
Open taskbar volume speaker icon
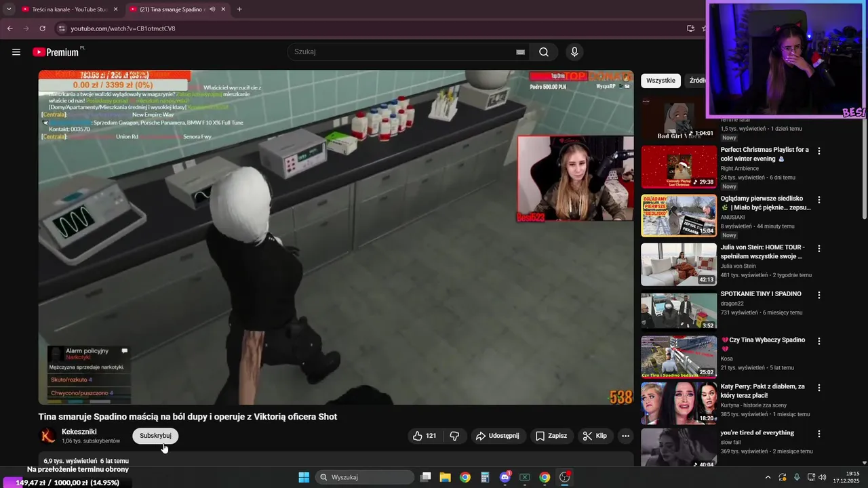[823, 477]
